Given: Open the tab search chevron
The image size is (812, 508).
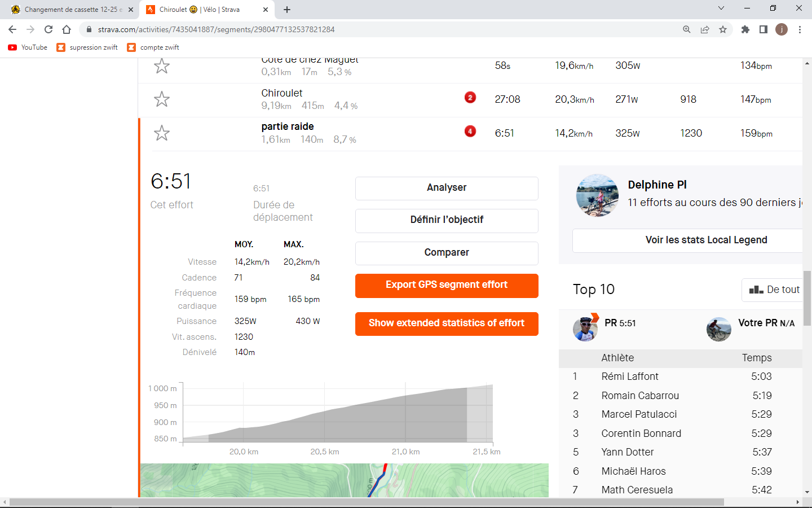Looking at the screenshot, I should (721, 8).
